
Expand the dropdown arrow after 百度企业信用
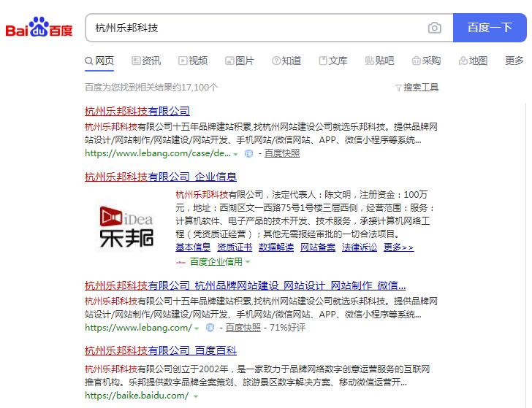[x=248, y=262]
